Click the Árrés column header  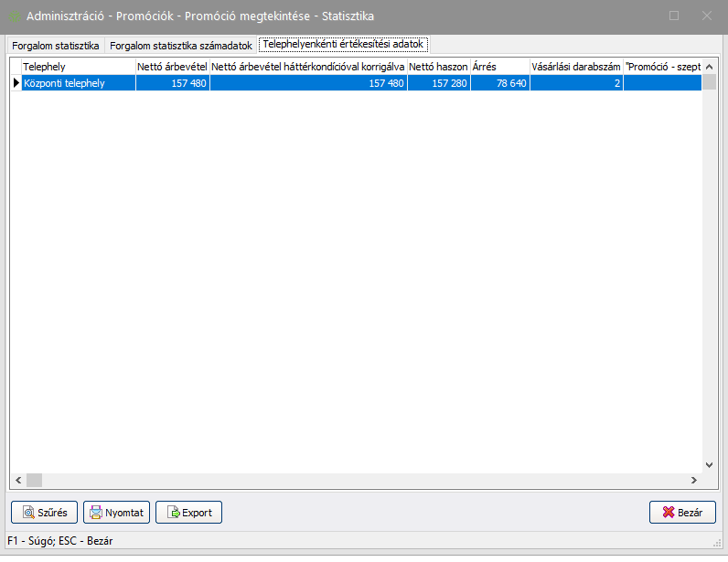499,67
